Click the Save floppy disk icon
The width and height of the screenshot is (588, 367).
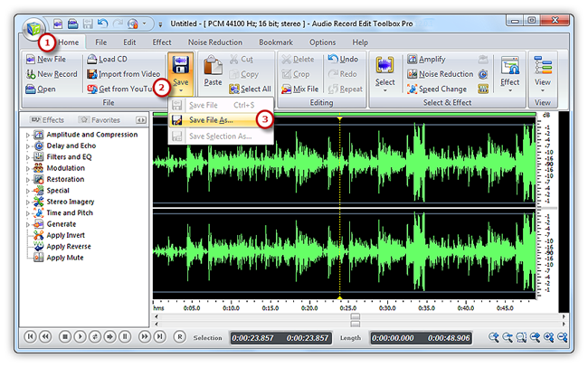coord(180,65)
